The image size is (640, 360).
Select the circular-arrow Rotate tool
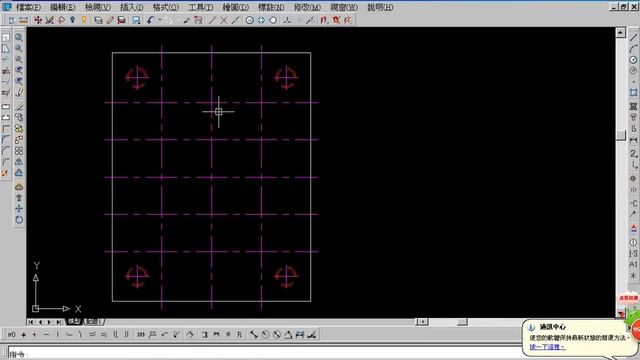[19, 220]
